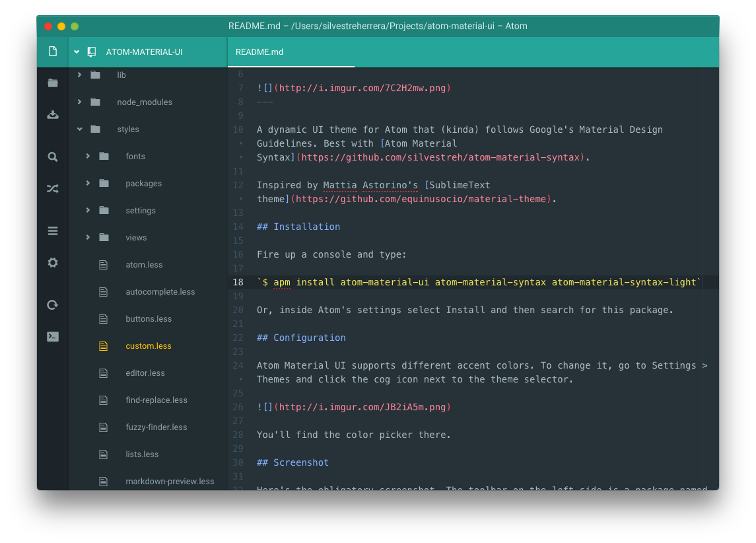This screenshot has width=756, height=543.
Task: Click the imgur JB2iA5m.png URL
Action: (362, 407)
